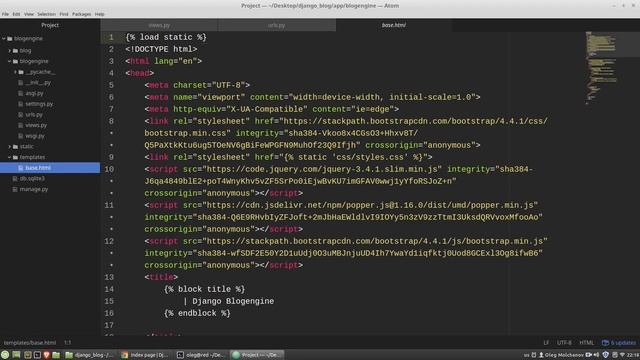Change the HTML grammar selector
Viewport: 640px width, 360px height.
587,343
